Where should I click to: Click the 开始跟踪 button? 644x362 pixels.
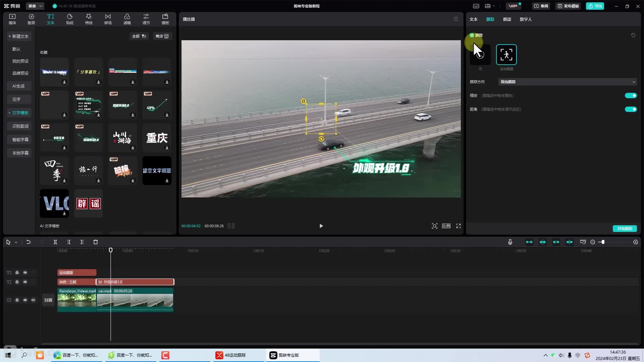625,229
